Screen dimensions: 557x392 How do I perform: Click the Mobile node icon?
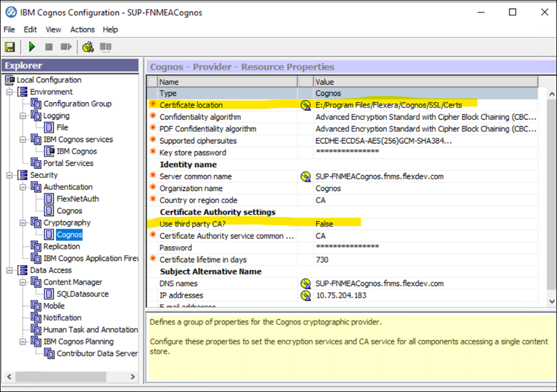click(x=36, y=306)
